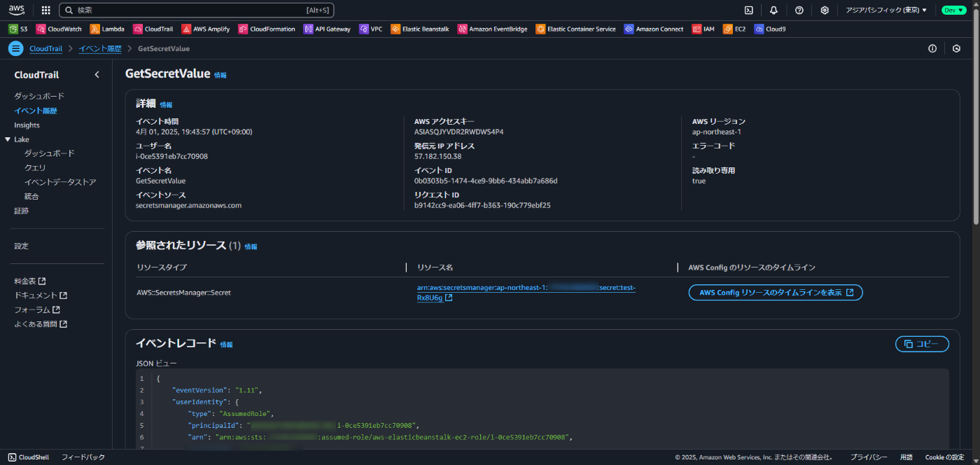This screenshot has width=980, height=465.
Task: Open the info panel icon at top right
Action: click(x=932, y=48)
